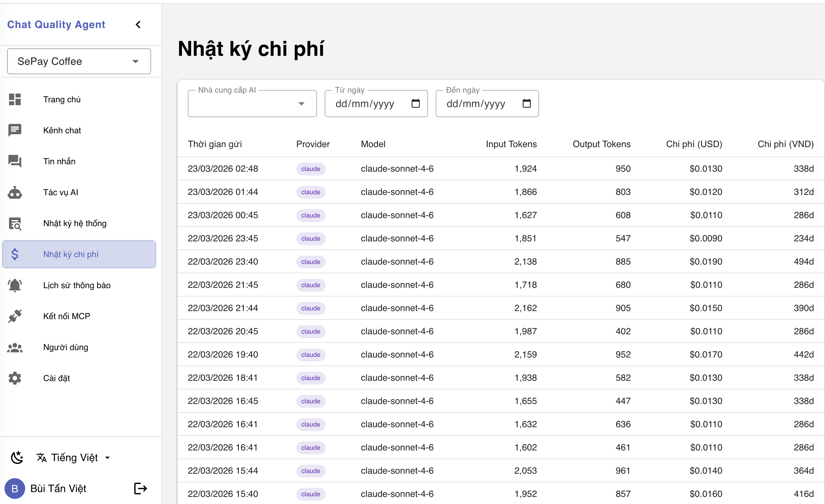
Task: Click the Cài đặt gear icon
Action: coord(15,378)
